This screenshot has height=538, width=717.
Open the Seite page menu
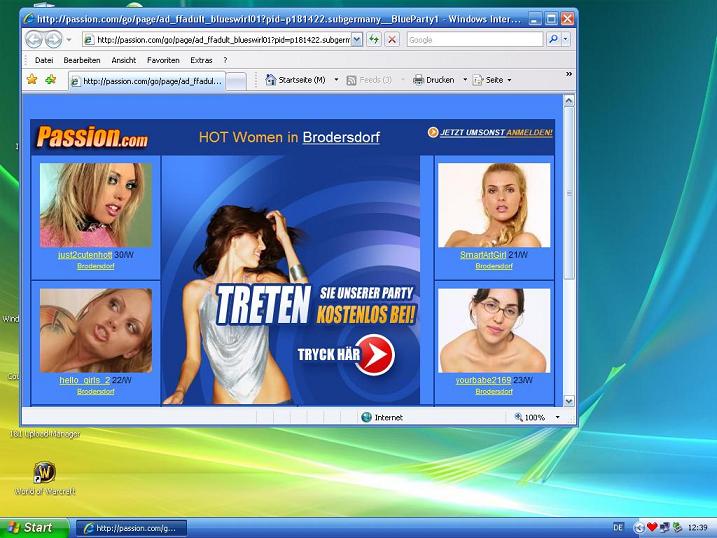tap(492, 80)
